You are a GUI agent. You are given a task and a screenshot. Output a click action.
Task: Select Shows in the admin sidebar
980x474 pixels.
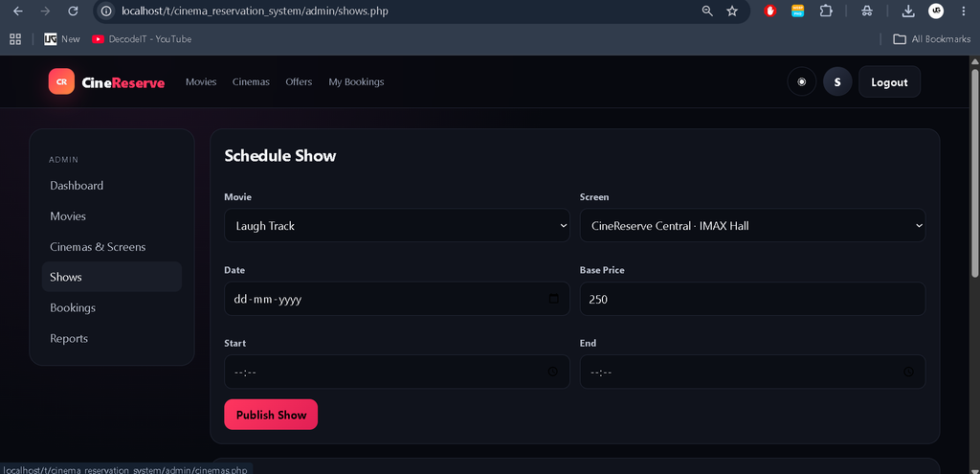pos(112,277)
